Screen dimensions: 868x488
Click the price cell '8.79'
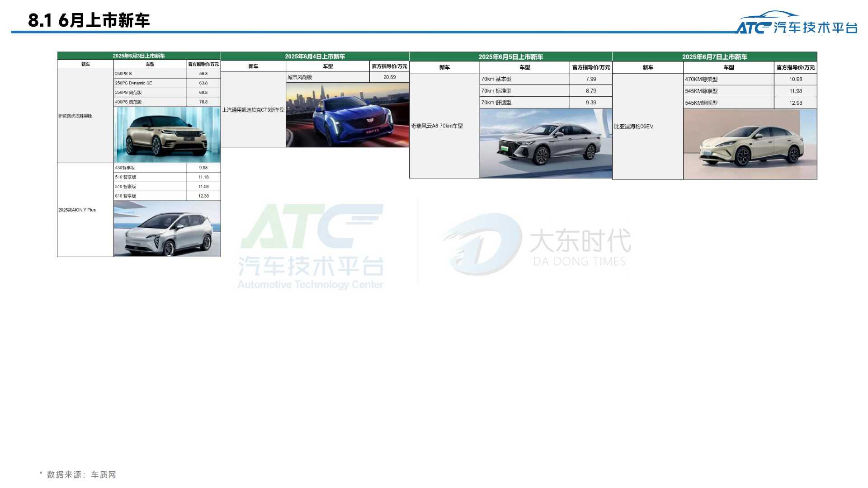click(x=591, y=91)
